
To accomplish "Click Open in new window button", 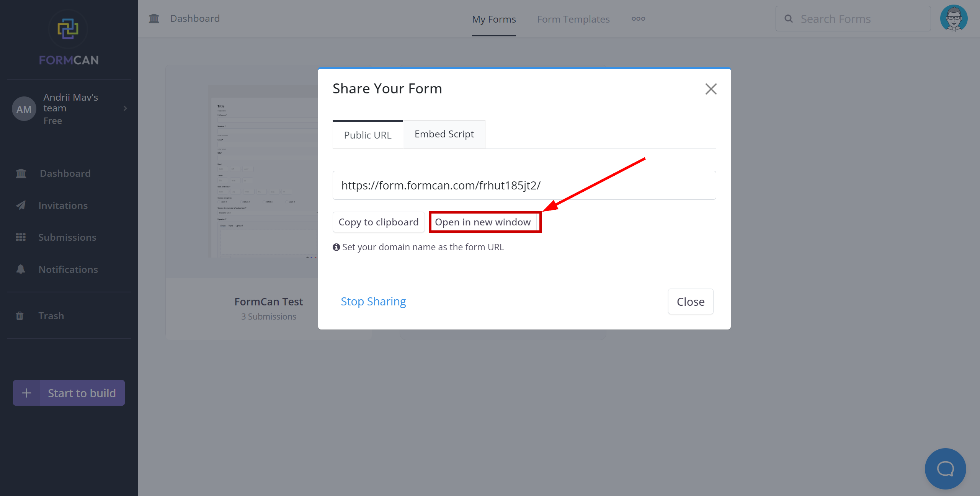I will [482, 222].
